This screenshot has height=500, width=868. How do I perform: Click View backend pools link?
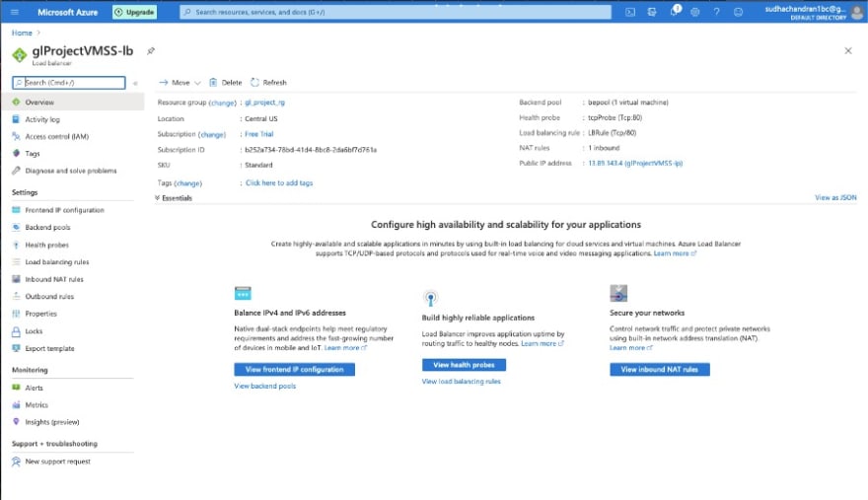click(264, 386)
